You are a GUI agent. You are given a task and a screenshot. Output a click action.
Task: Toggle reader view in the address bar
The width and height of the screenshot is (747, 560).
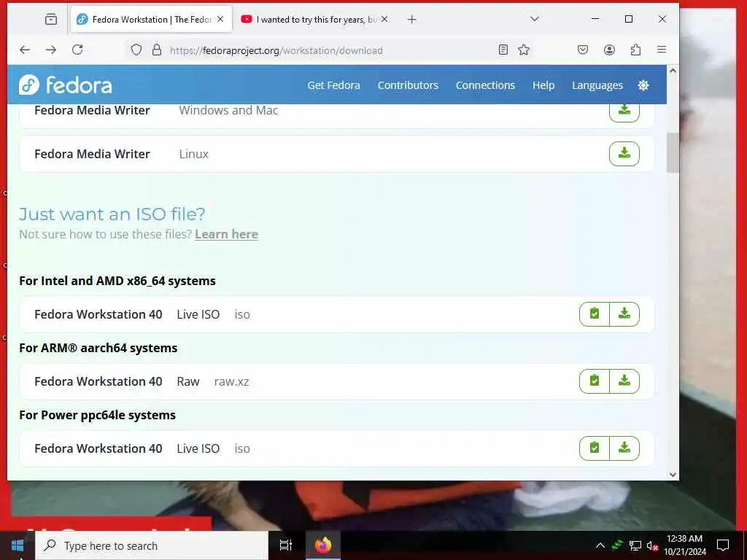(503, 50)
